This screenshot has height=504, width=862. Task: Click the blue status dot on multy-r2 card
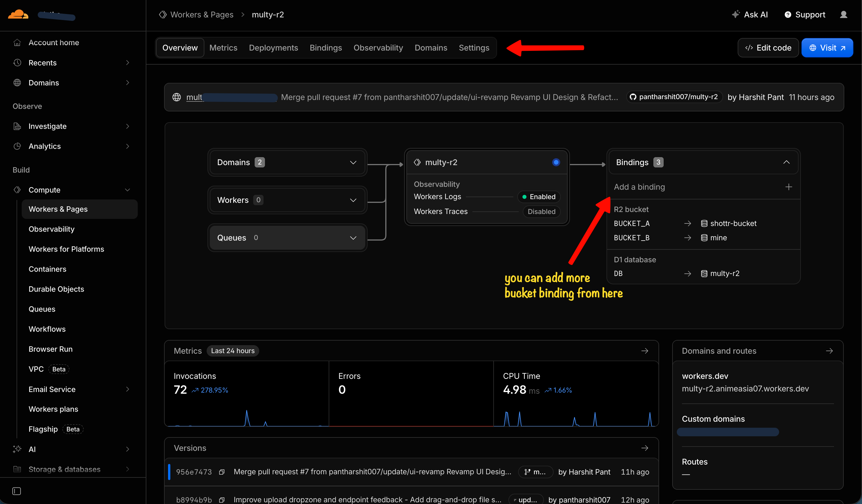point(556,162)
